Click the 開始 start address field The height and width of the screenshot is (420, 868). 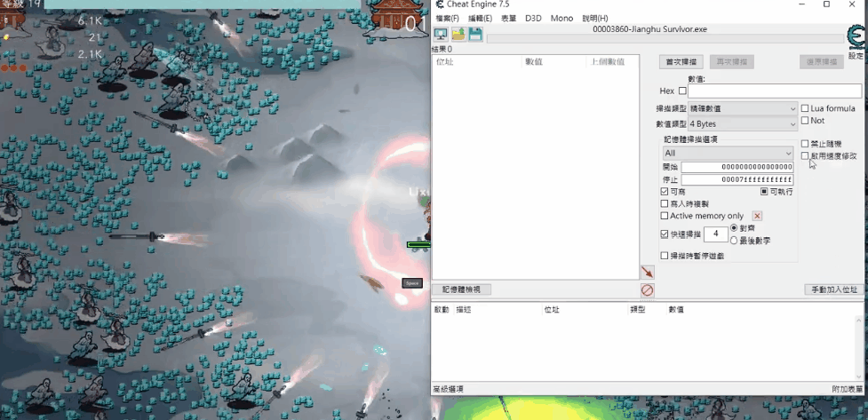click(737, 167)
